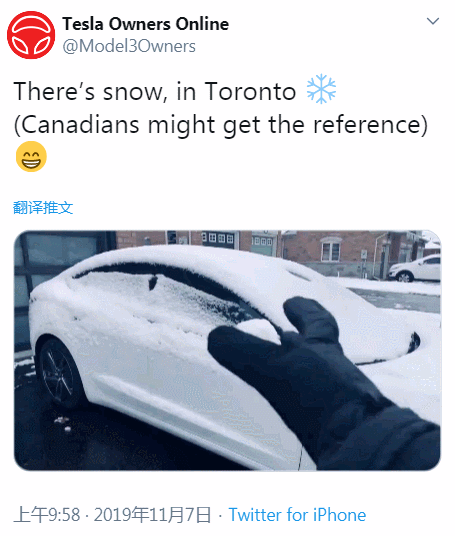Screen dimensions: 455x536
Task: Open the snowy car GIF media
Action: click(227, 350)
